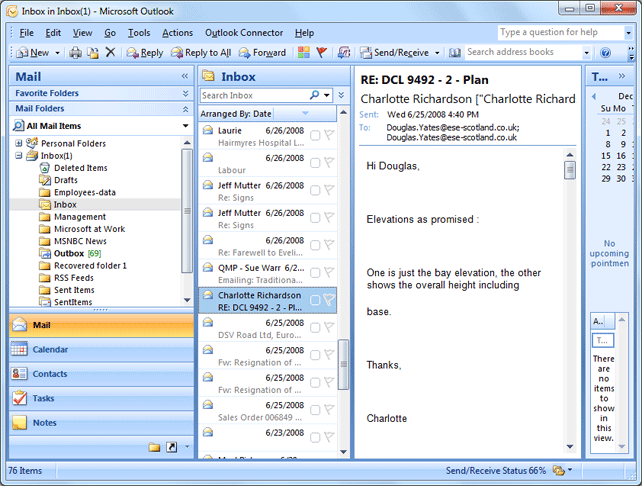642x486 pixels.
Task: Open the Tools menu
Action: coord(139,33)
